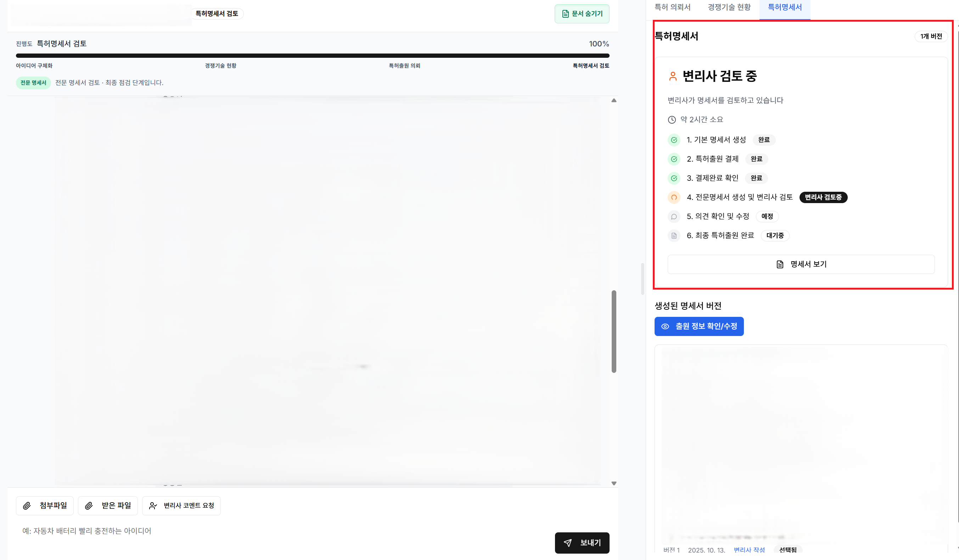Click the paperclip icon in 받은 파일
This screenshot has height=560, width=959.
[88, 505]
